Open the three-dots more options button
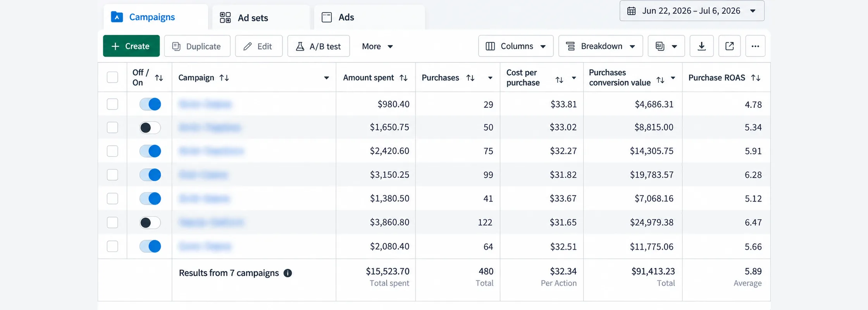Viewport: 868px width, 310px height. [755, 46]
